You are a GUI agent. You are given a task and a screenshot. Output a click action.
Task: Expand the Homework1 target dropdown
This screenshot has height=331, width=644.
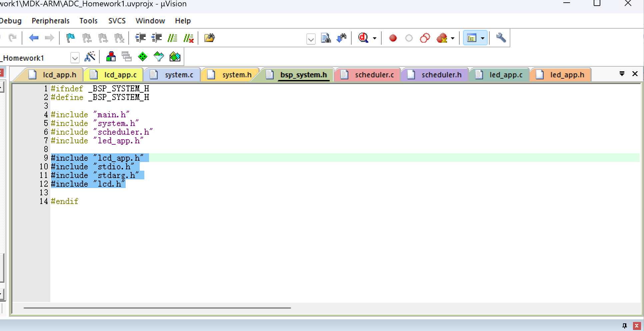coord(75,58)
